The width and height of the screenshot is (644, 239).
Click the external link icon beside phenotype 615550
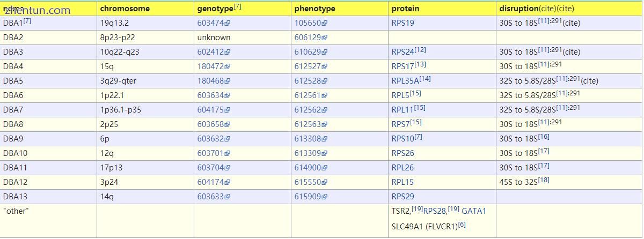coord(325,183)
